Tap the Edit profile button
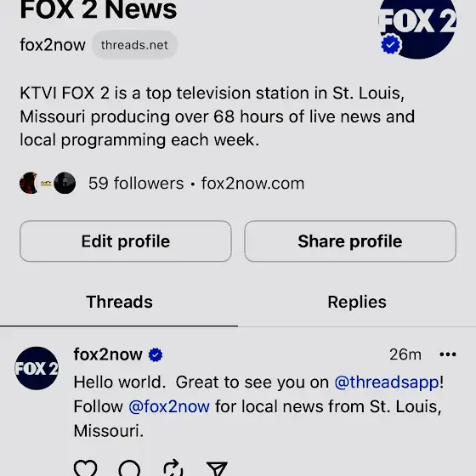Viewport: 476px width, 476px height. pos(126,241)
